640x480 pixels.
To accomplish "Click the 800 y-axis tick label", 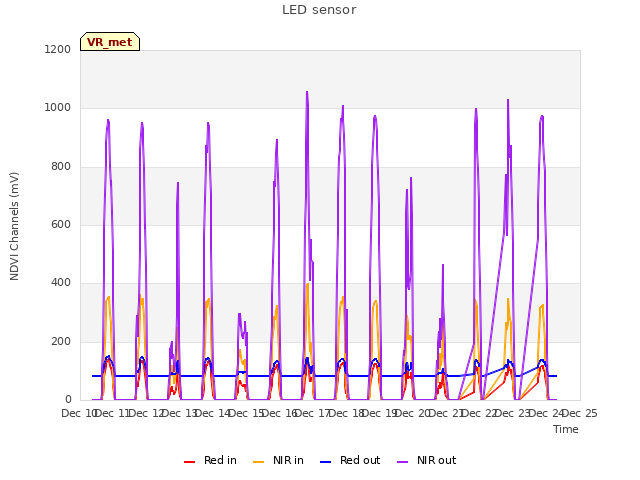I will (61, 167).
